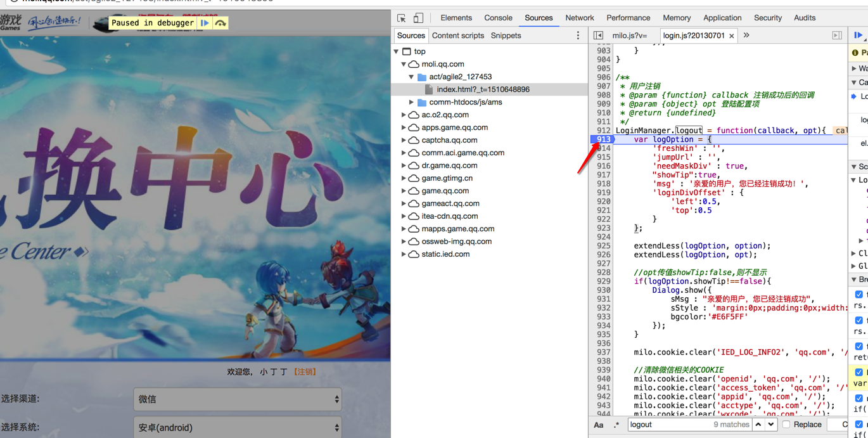Expand the mapps.game.qq.com domain
This screenshot has height=438, width=868.
pos(404,229)
